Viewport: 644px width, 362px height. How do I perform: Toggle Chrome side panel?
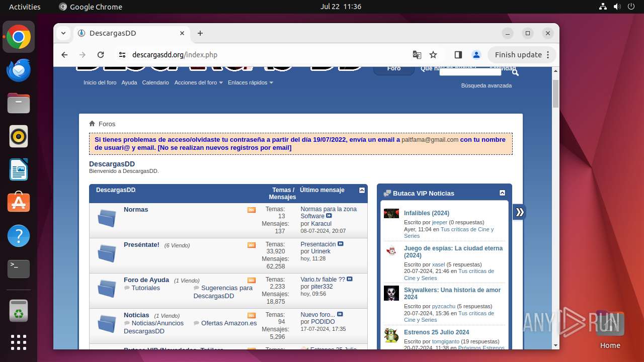pos(458,55)
